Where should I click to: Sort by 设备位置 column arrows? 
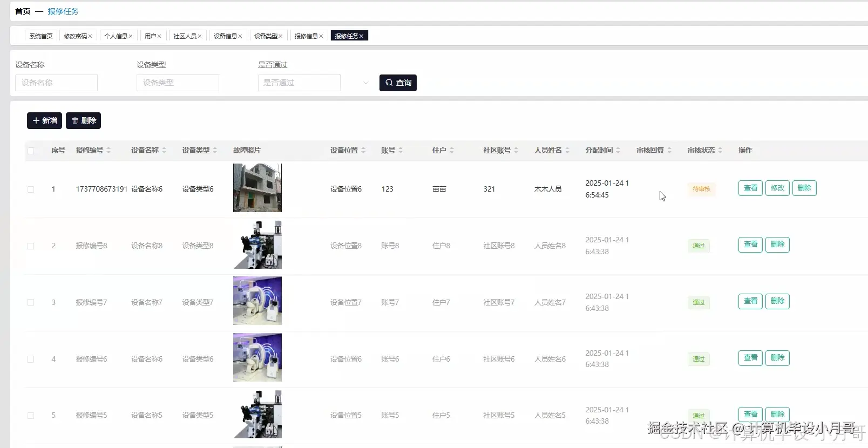[363, 150]
